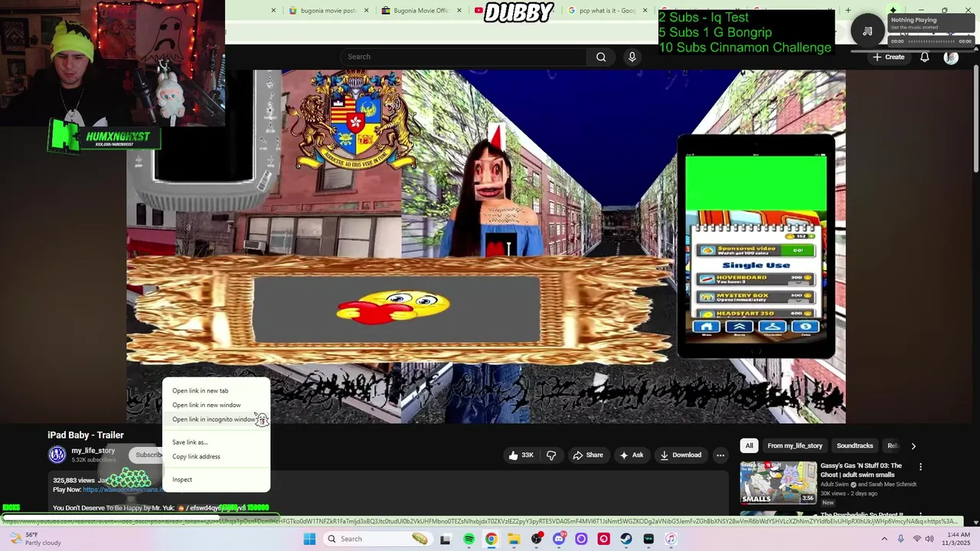
Task: Click the YouTube search magnifier button
Action: click(x=601, y=57)
